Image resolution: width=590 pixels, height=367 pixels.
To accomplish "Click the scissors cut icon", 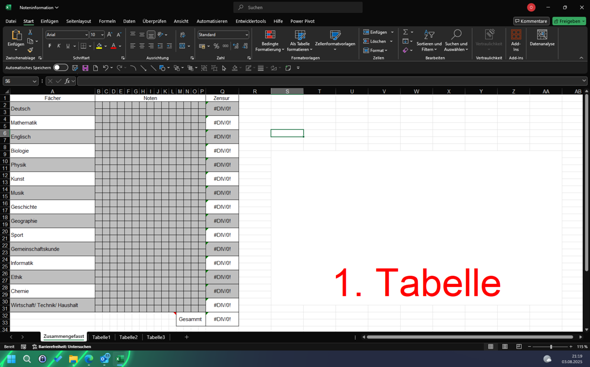I will (x=30, y=33).
